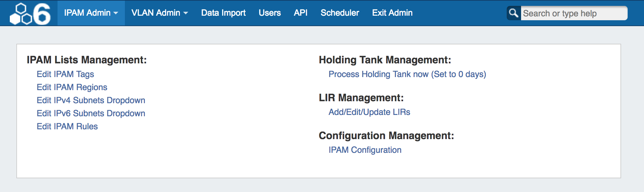Select Edit IPv6 Subnets Dropdown
Viewport: 644px width, 192px height.
91,113
